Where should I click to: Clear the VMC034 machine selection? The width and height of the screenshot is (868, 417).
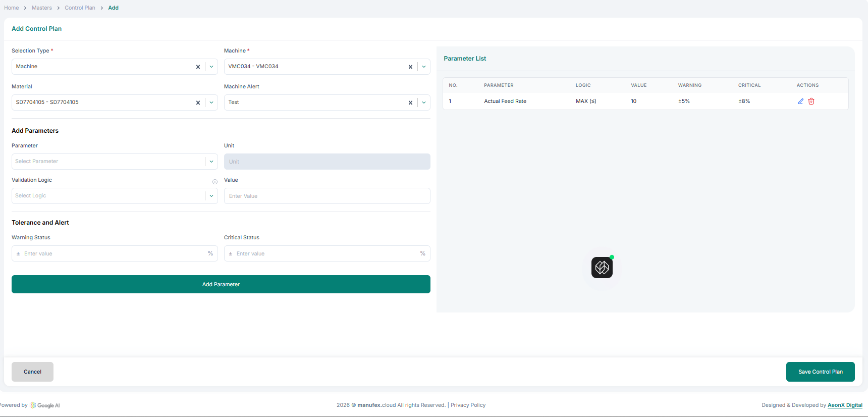pyautogui.click(x=410, y=67)
